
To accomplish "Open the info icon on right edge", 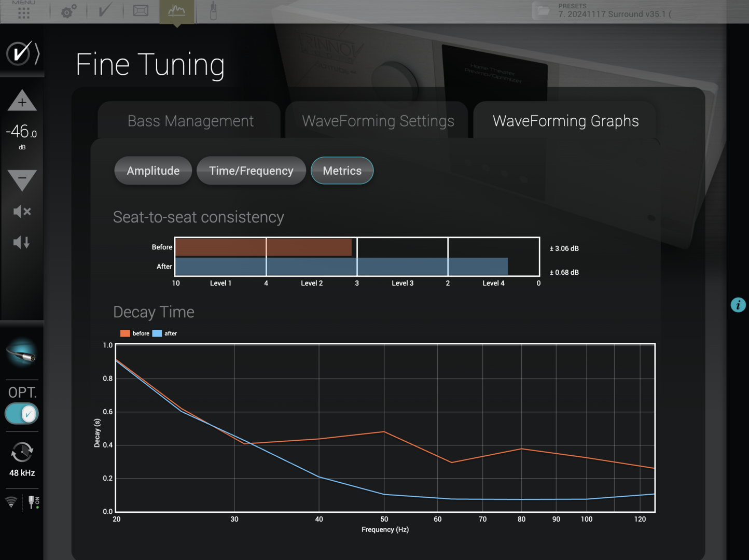I will click(x=738, y=305).
